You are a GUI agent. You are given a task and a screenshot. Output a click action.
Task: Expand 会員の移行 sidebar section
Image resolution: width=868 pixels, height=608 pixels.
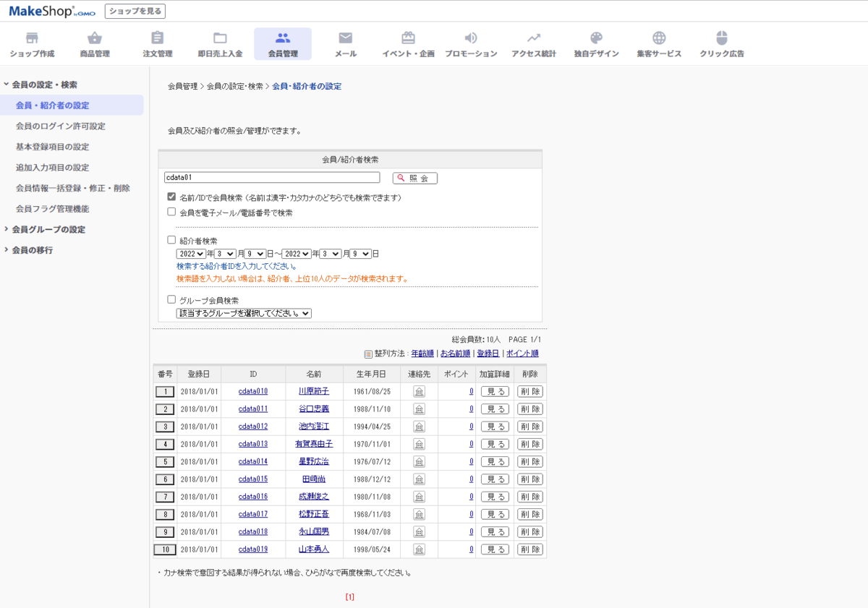(x=32, y=250)
